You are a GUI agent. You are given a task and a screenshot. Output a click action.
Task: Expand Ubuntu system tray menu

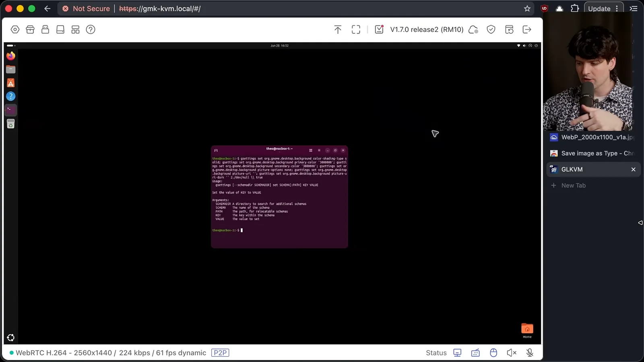(x=527, y=45)
